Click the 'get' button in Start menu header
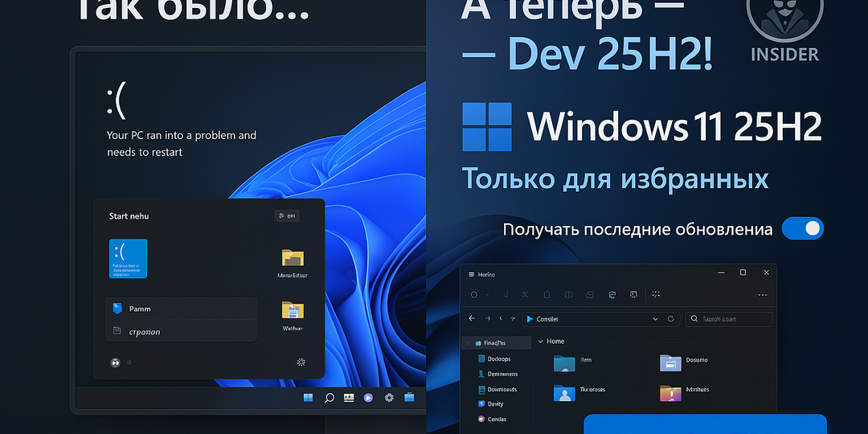 point(287,216)
